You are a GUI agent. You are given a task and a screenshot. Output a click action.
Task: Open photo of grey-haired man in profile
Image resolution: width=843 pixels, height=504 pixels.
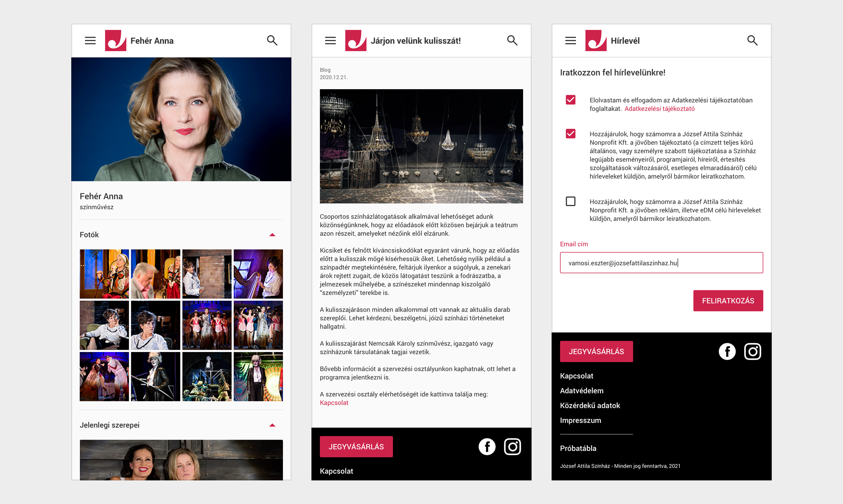[x=156, y=274]
